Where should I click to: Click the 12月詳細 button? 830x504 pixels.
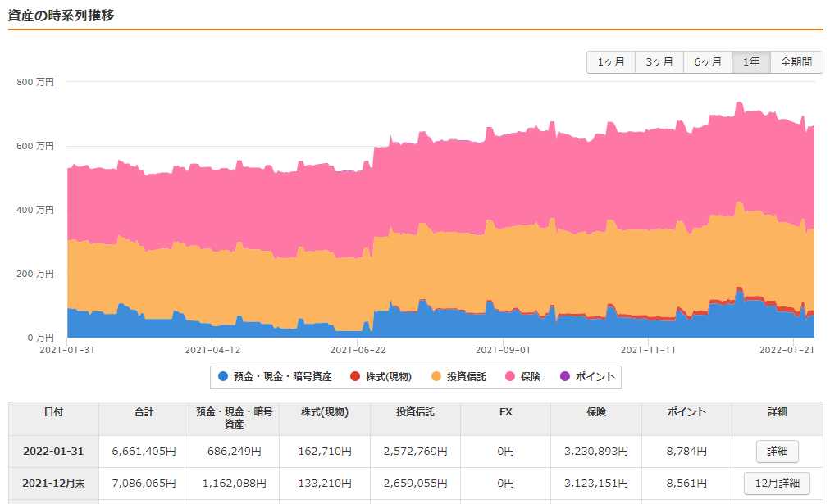pyautogui.click(x=776, y=484)
